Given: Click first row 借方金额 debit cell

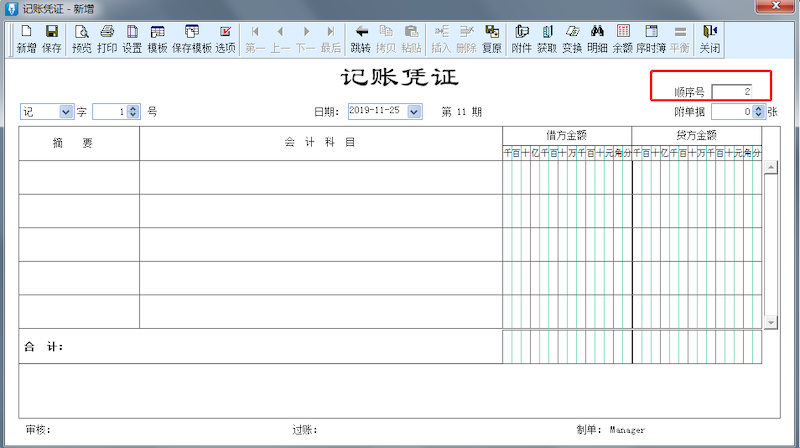Looking at the screenshot, I should tap(567, 178).
